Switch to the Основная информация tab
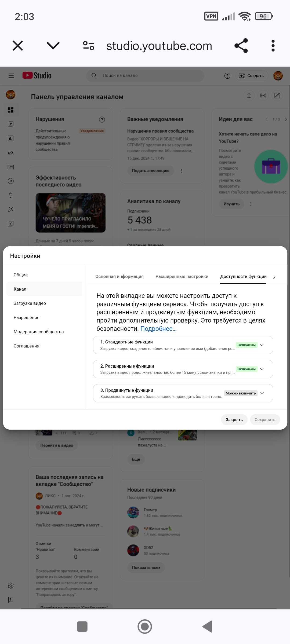The width and height of the screenshot is (290, 644). 119,277
